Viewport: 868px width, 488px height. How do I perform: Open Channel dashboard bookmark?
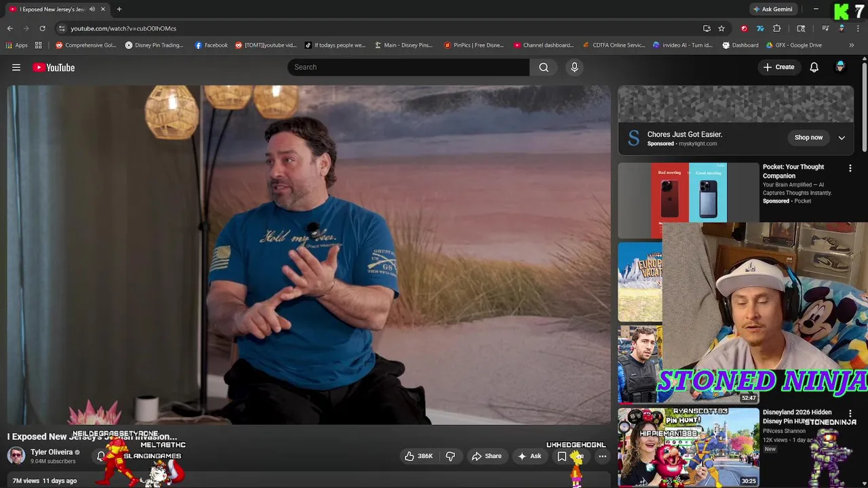[x=544, y=45]
